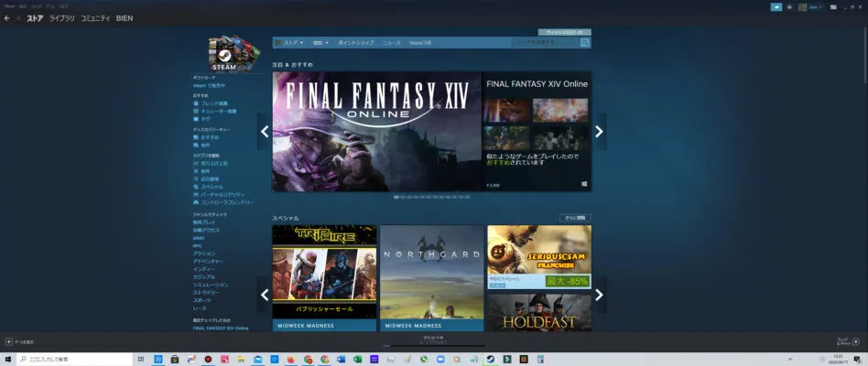The image size is (868, 366).
Task: View top-left Final Fantasy XIV screenshot thumbnail
Action: 506,111
